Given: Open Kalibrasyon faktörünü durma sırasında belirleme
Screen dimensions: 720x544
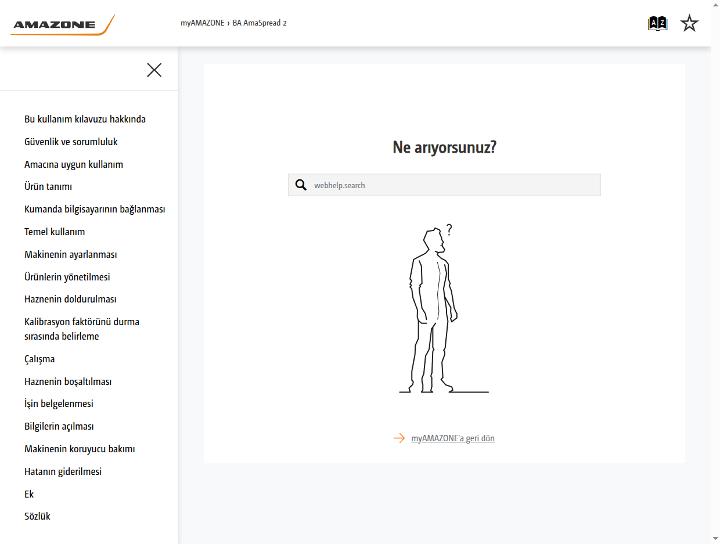Looking at the screenshot, I should coord(82,329).
